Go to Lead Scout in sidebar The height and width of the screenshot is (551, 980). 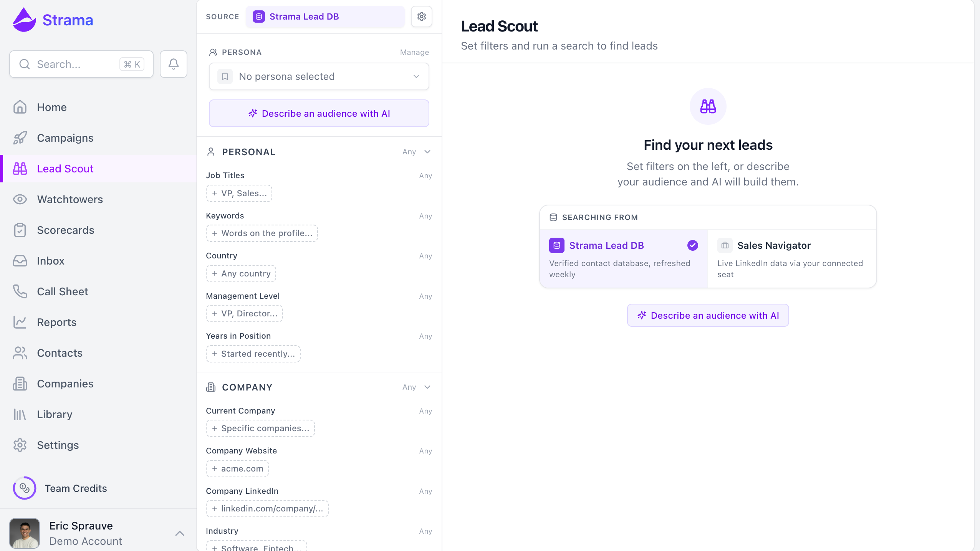98,169
